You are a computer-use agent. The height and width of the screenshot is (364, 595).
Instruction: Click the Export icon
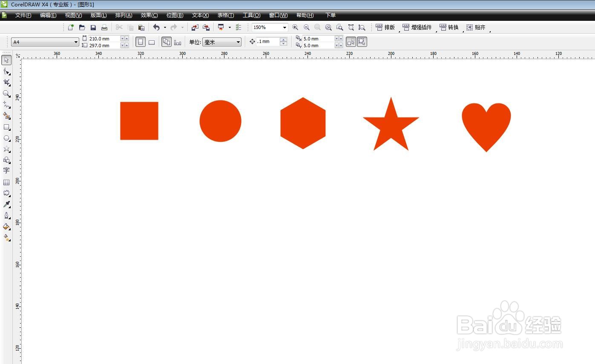point(206,27)
